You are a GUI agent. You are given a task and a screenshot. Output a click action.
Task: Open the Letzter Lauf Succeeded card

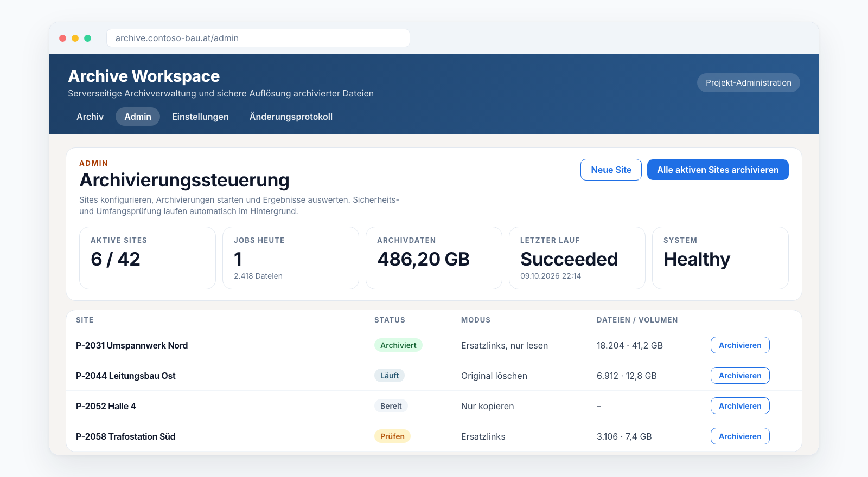(x=577, y=258)
